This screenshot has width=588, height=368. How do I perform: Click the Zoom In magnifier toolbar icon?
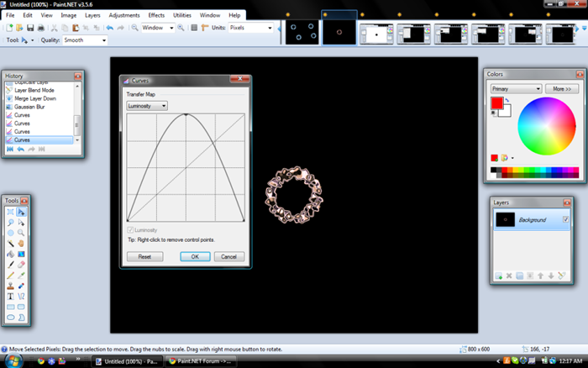pyautogui.click(x=181, y=28)
